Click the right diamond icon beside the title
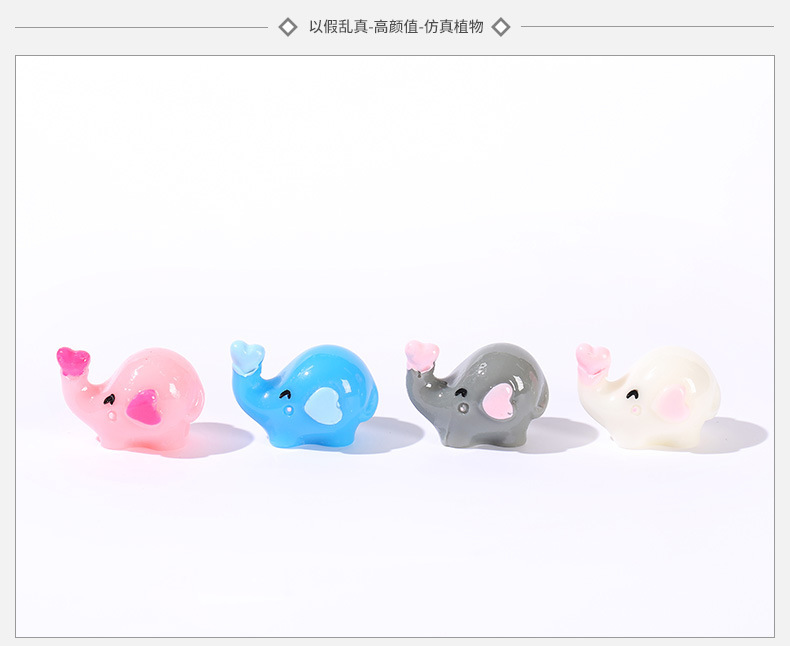790x646 pixels. click(501, 27)
